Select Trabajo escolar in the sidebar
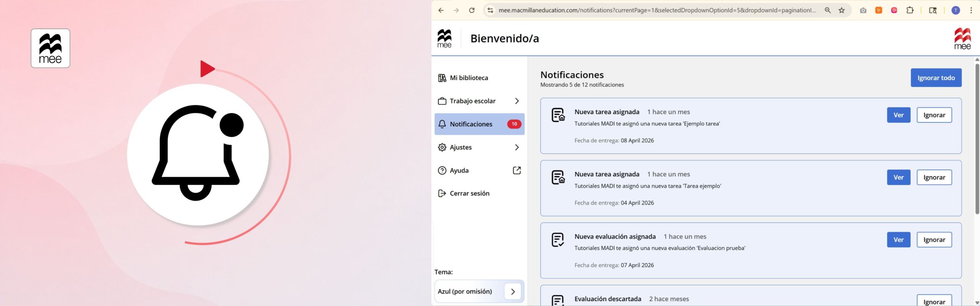 (x=479, y=101)
